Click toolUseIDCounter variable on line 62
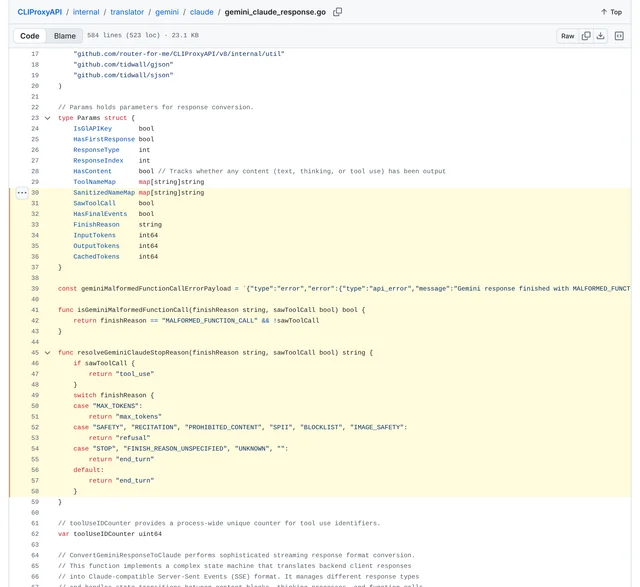The width and height of the screenshot is (640, 587). 104,534
